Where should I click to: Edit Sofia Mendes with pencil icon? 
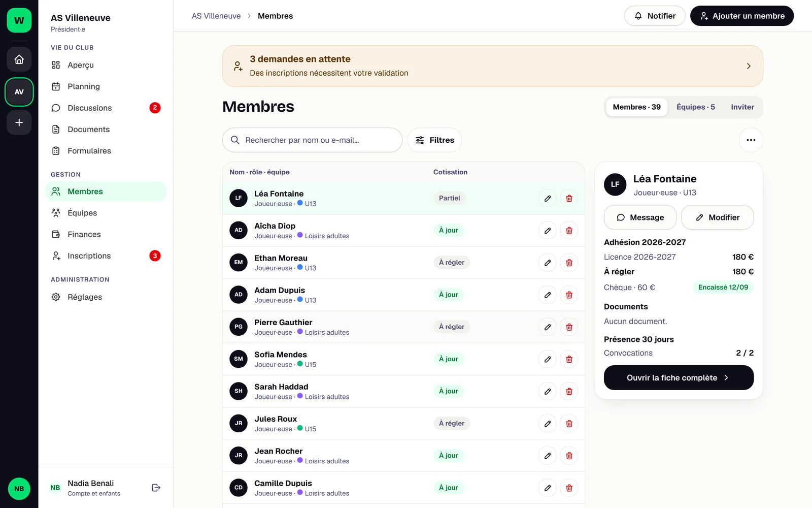coord(548,359)
